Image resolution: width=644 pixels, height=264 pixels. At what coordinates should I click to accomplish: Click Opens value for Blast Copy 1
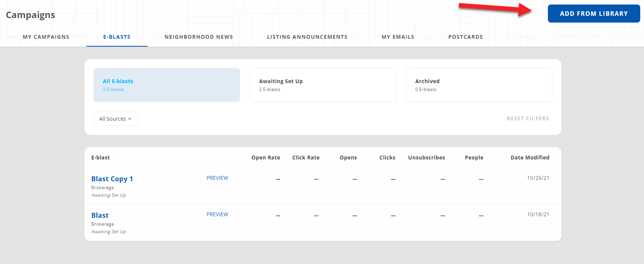(354, 179)
